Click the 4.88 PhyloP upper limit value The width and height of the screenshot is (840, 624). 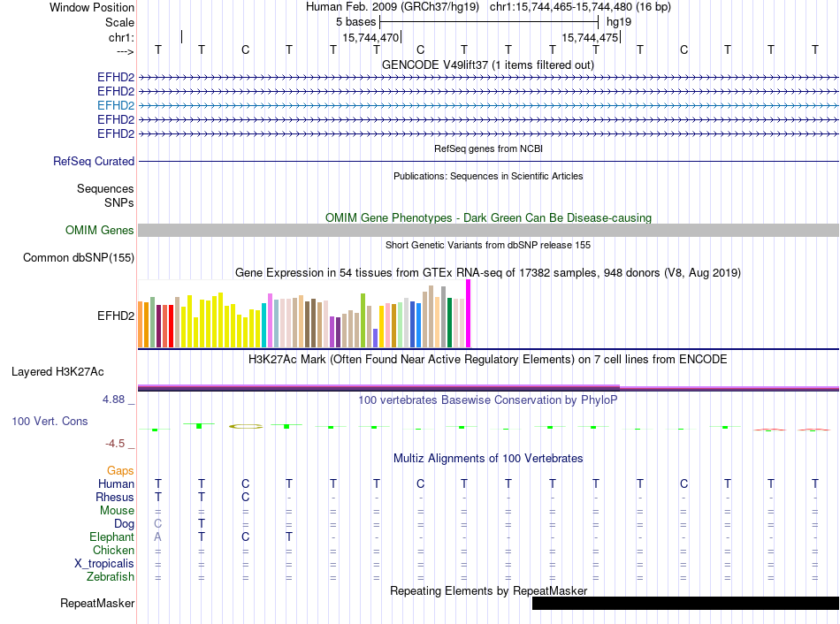click(113, 400)
